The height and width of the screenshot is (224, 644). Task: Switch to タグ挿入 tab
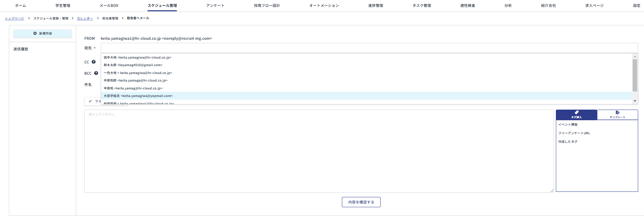click(x=576, y=115)
